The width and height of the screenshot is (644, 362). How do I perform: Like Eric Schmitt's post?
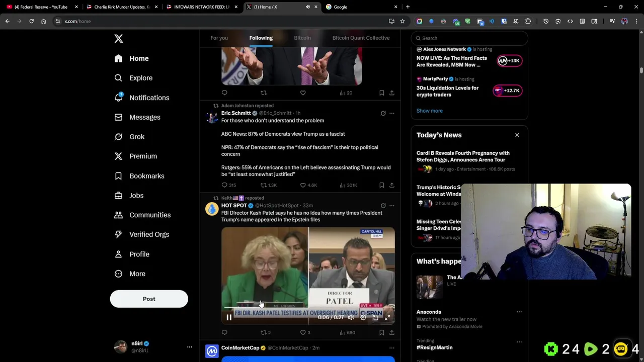(x=303, y=185)
